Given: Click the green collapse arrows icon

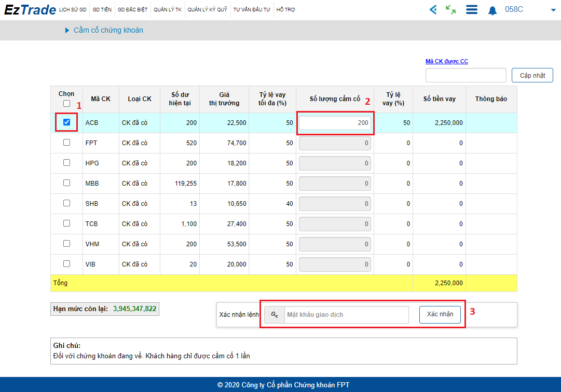Looking at the screenshot, I should [x=450, y=10].
